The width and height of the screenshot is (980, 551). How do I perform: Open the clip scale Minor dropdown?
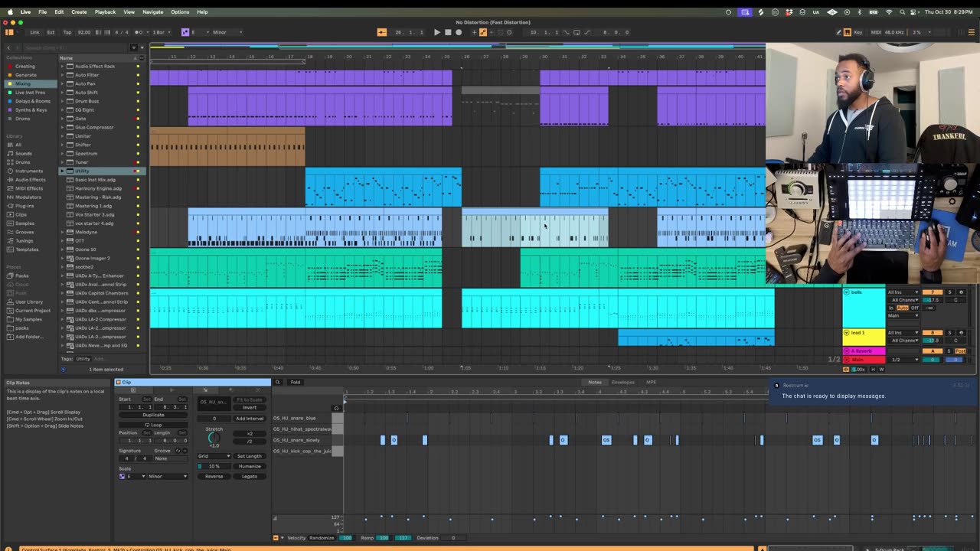[x=168, y=476]
